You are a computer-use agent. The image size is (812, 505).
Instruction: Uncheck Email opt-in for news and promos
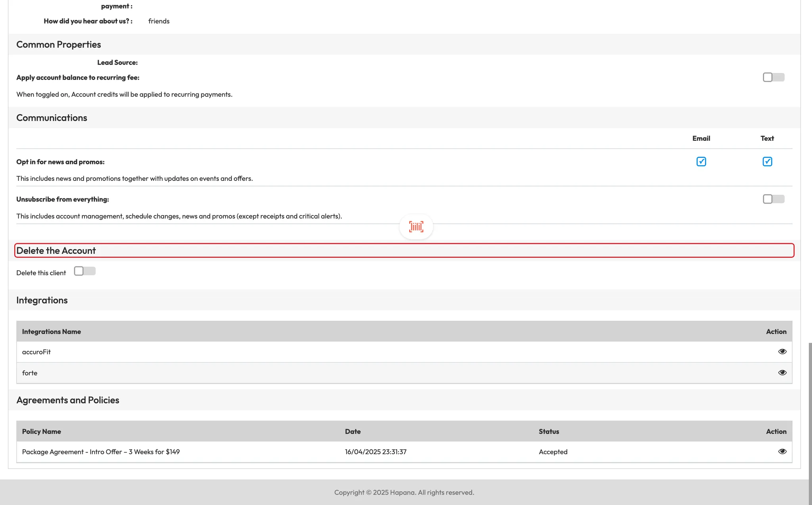[701, 161]
